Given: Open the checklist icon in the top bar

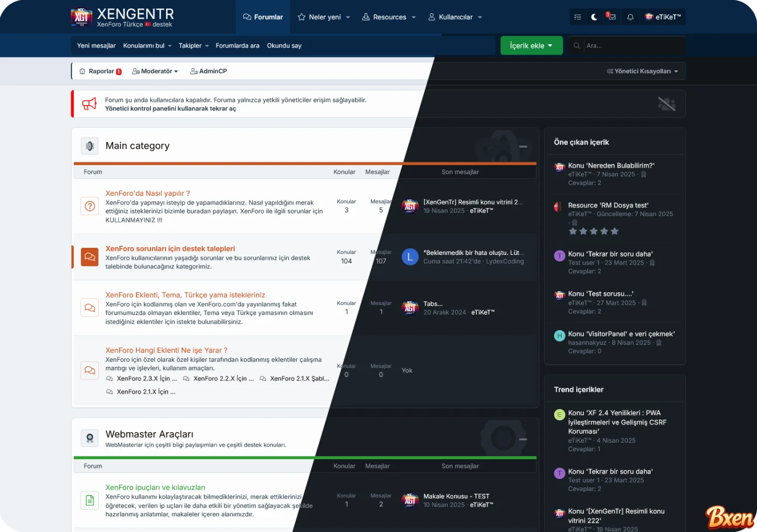Looking at the screenshot, I should 578,17.
